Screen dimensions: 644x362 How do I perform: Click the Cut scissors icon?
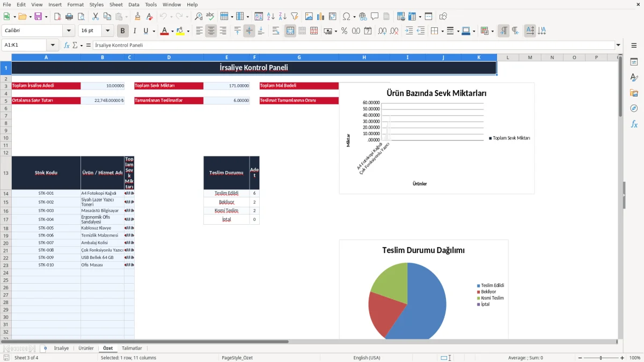coord(96,17)
